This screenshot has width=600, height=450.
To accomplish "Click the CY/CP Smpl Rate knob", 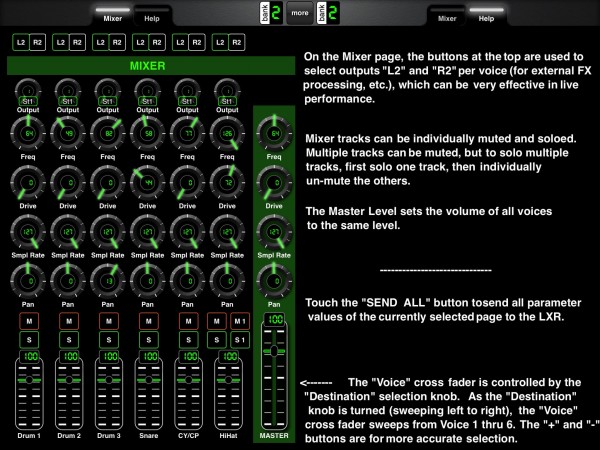I will point(187,232).
